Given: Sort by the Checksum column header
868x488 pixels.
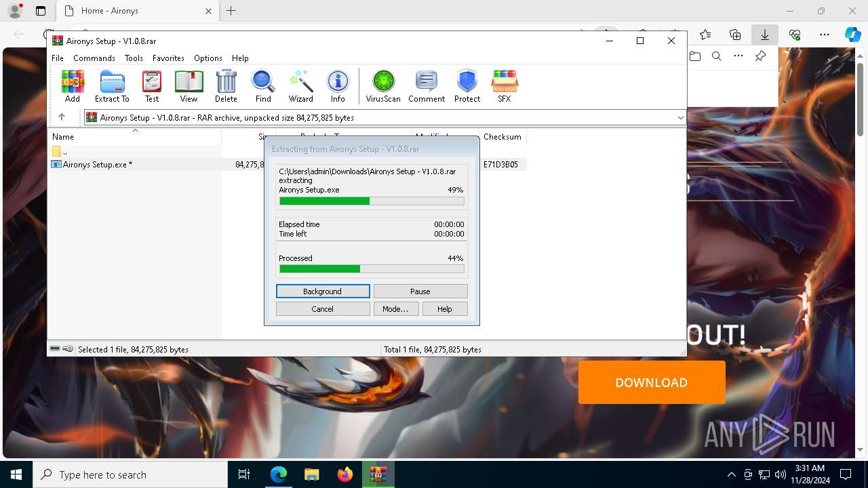Looking at the screenshot, I should 502,137.
